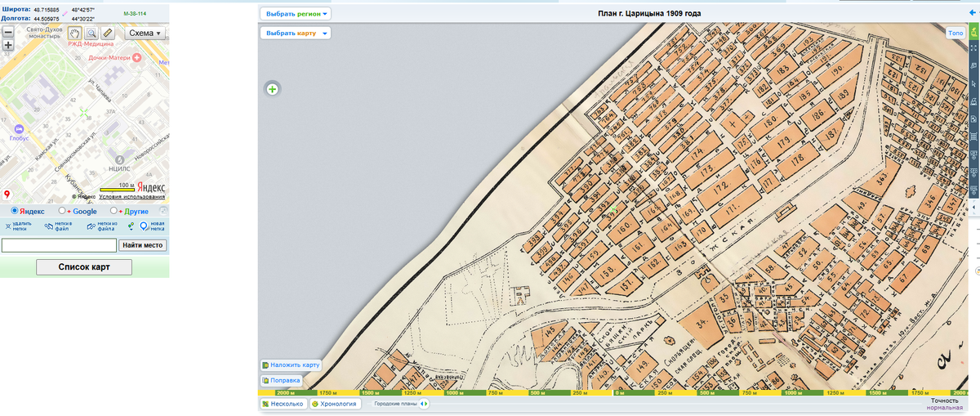This screenshot has height=416, width=980.
Task: Click the M-38-114 map sheet code
Action: [x=135, y=14]
